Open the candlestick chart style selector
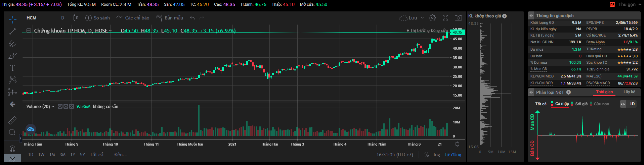Screen dimensions: 644x165 76,18
